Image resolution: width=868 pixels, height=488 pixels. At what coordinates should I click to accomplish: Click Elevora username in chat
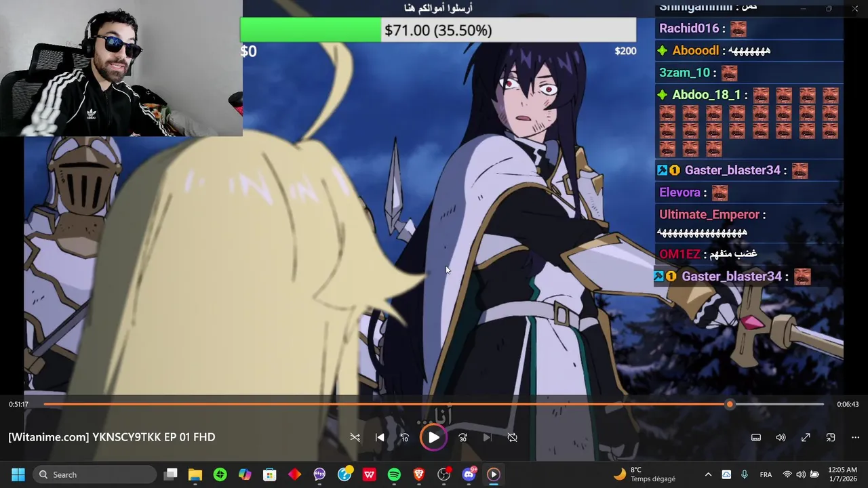(679, 192)
